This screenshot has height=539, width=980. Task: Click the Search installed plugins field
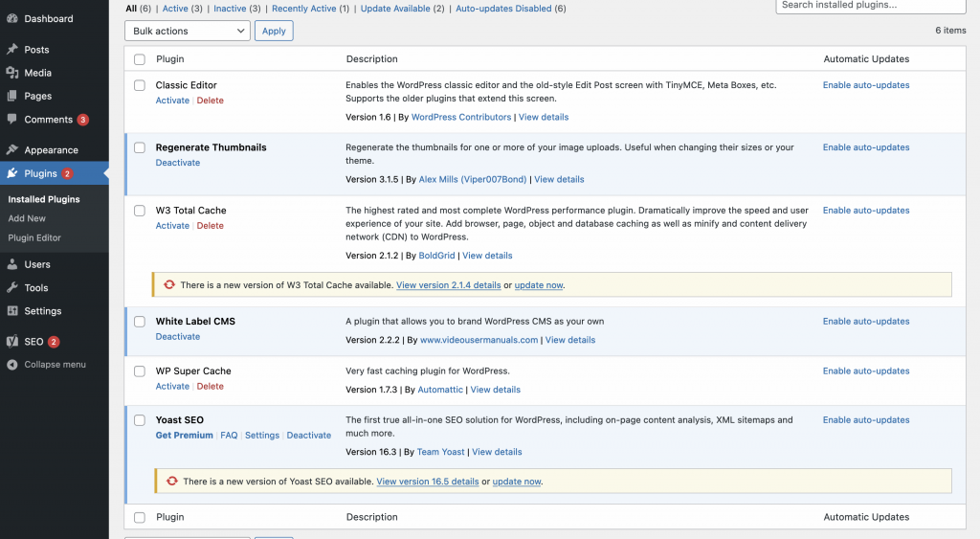[x=869, y=6]
